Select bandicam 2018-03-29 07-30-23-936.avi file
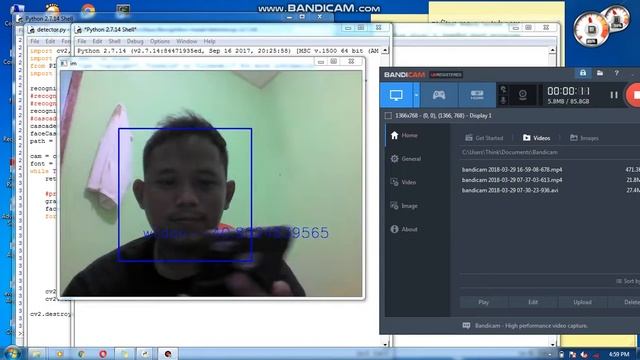 pos(510,190)
